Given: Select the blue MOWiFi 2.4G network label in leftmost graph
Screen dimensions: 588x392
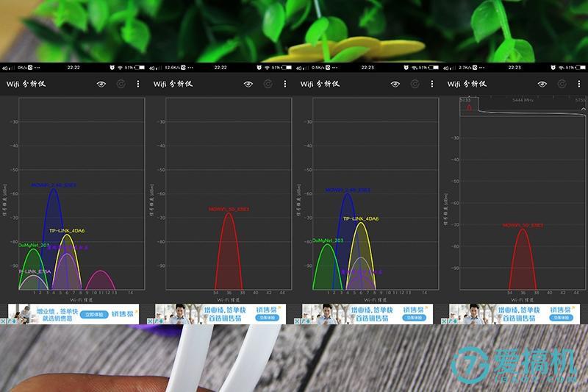Looking at the screenshot, I should tap(54, 185).
